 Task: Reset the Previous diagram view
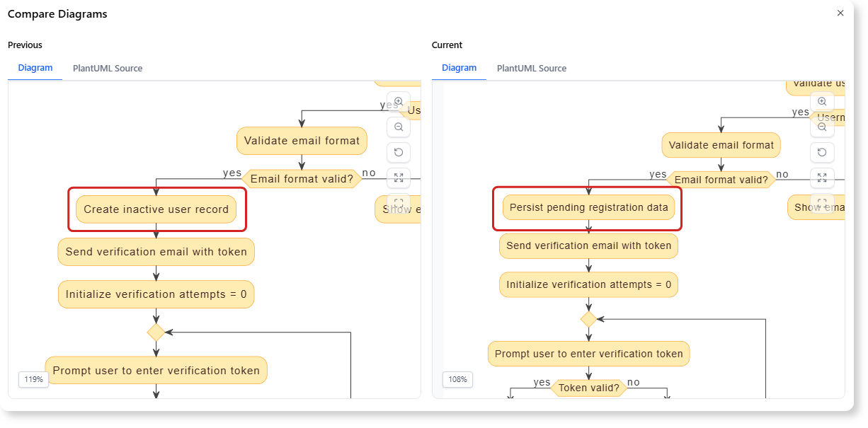399,152
